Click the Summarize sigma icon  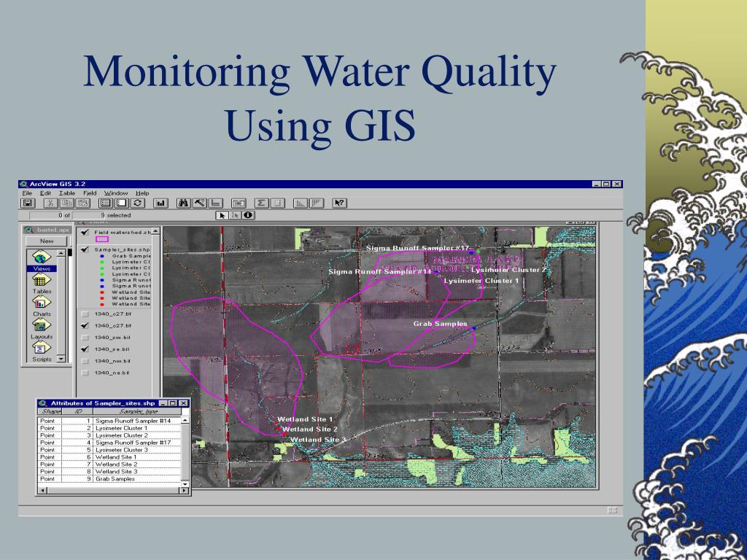tap(262, 203)
